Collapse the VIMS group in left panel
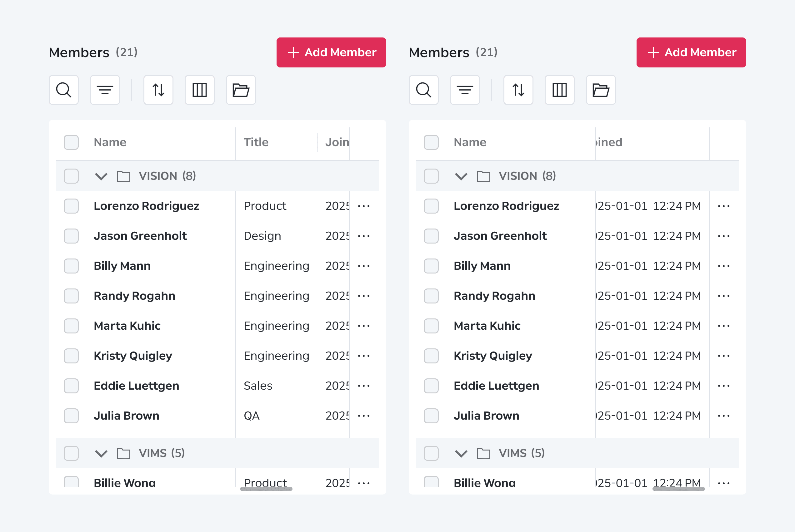The width and height of the screenshot is (795, 532). click(x=101, y=454)
